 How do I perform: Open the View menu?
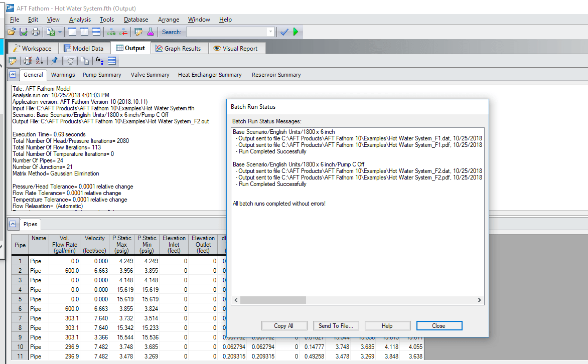53,20
